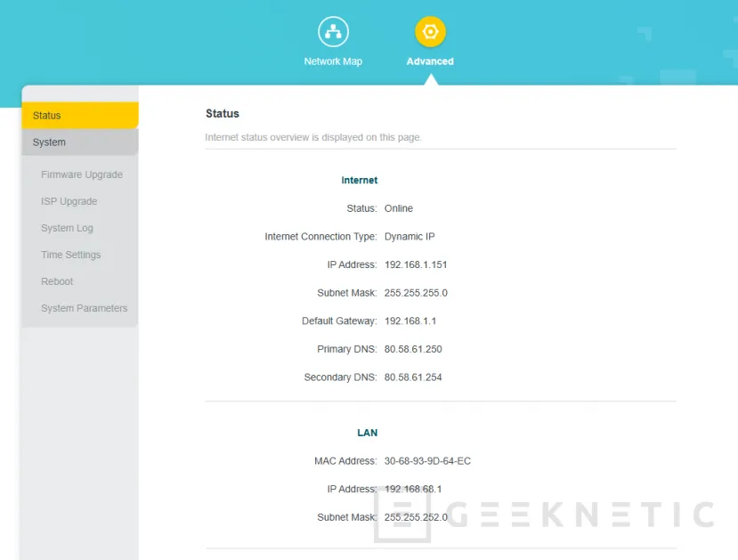Click the LAN section heading
The height and width of the screenshot is (560, 738).
(x=367, y=433)
